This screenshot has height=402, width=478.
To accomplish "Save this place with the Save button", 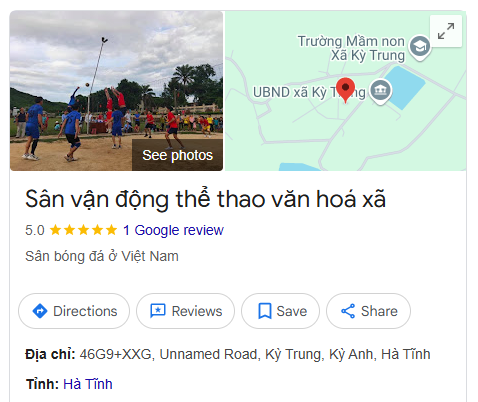I will click(x=280, y=311).
